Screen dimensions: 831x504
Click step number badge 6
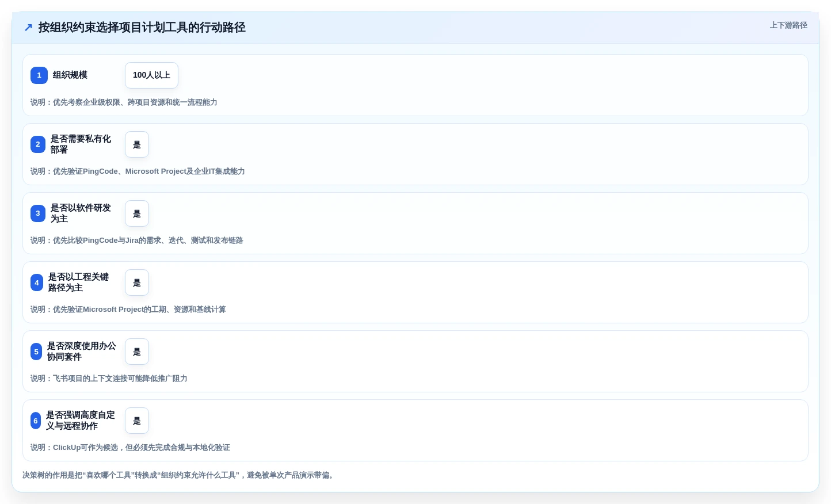36,421
